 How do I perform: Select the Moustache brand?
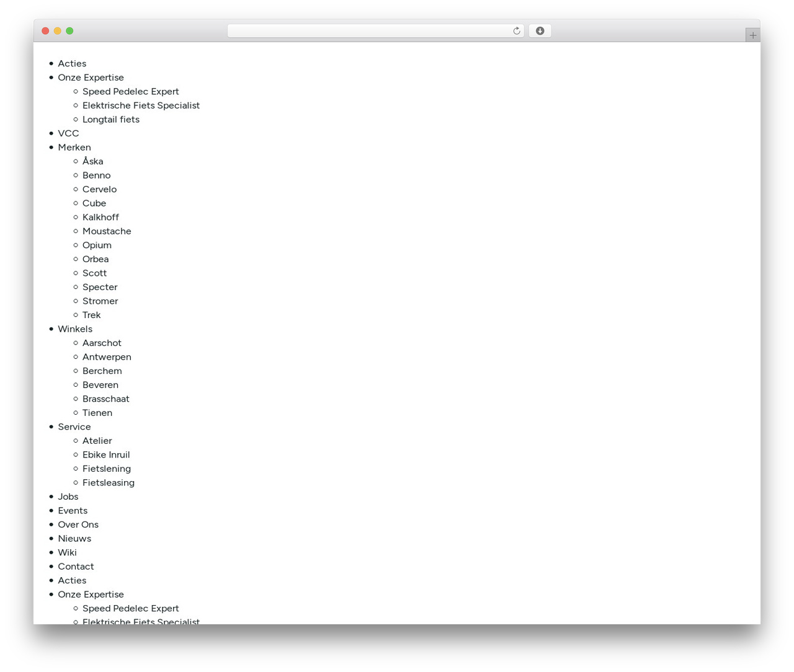pyautogui.click(x=107, y=231)
